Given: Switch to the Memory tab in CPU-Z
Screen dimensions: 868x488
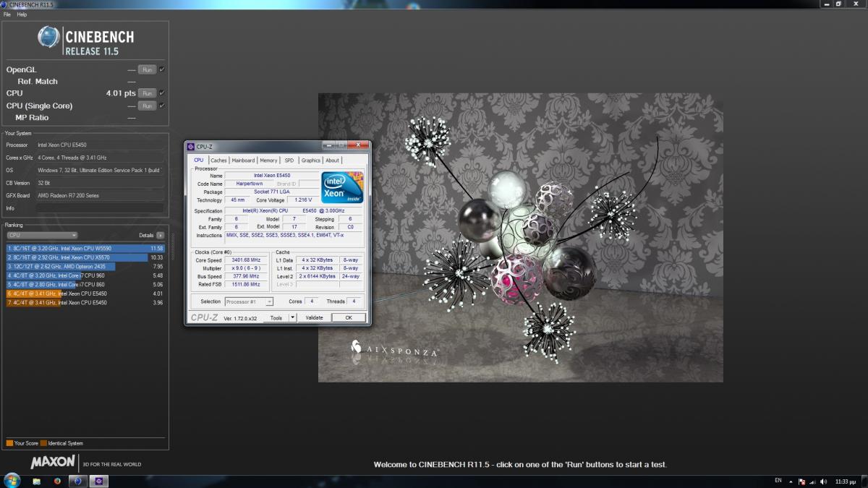Looking at the screenshot, I should pyautogui.click(x=268, y=160).
